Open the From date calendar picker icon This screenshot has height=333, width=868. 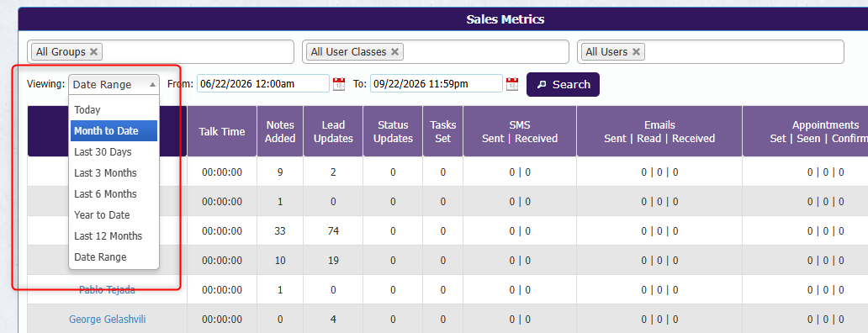coord(338,84)
